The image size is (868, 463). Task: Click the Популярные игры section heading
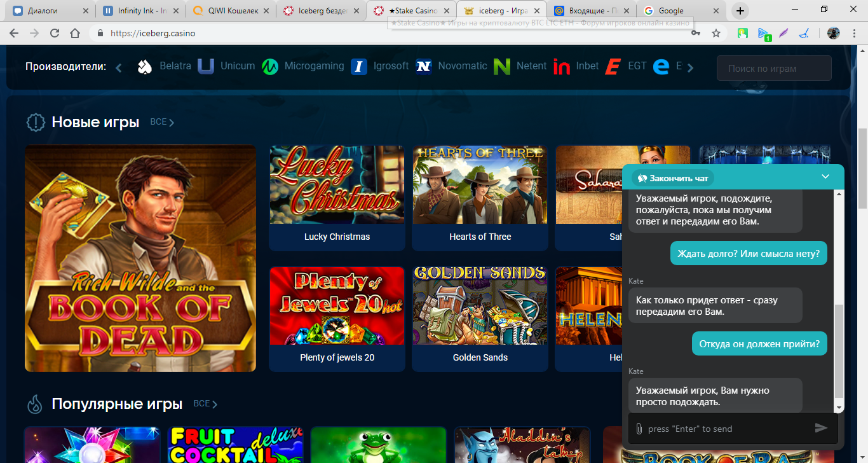tap(117, 404)
